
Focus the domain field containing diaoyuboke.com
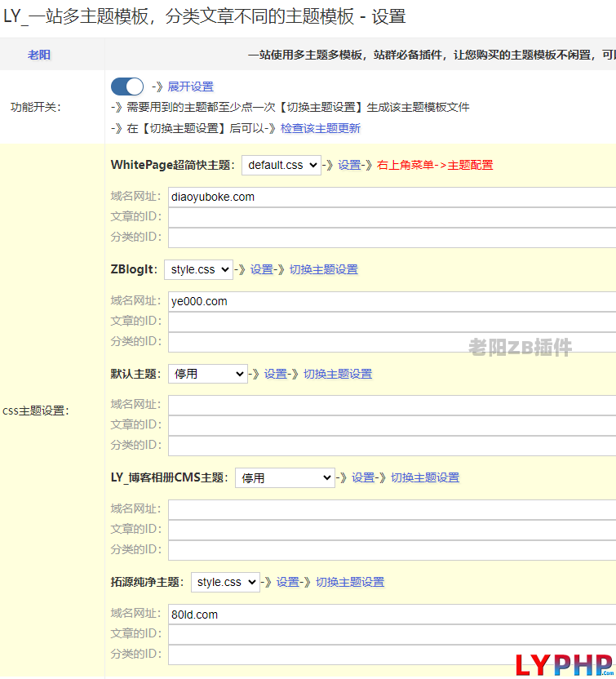[392, 197]
